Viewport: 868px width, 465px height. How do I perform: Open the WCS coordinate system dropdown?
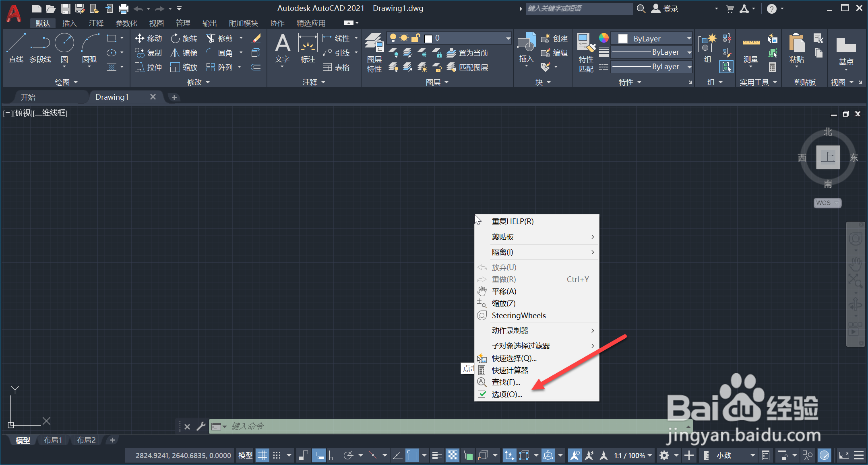click(x=827, y=203)
